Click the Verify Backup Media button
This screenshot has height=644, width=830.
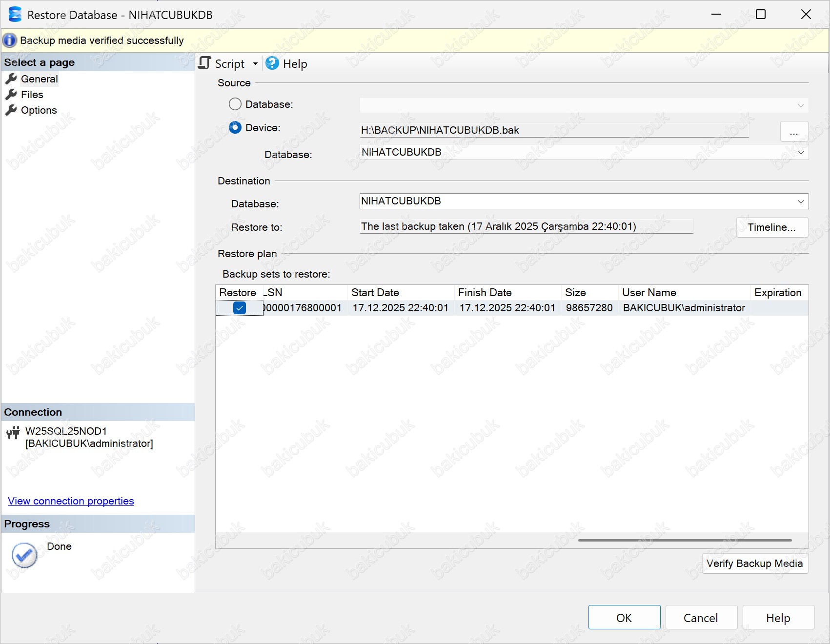coord(754,563)
